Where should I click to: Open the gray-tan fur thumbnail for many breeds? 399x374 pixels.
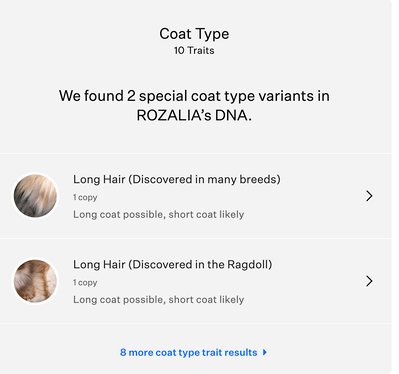[x=35, y=196]
